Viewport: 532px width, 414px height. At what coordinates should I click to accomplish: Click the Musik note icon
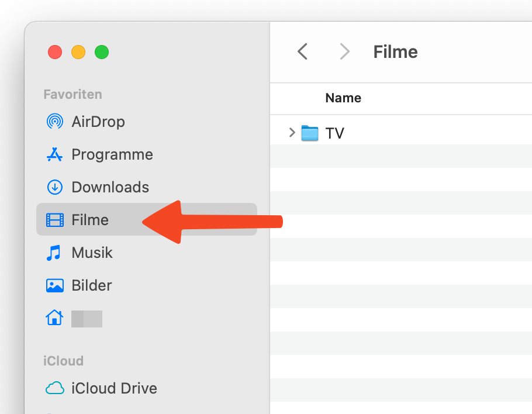pyautogui.click(x=54, y=253)
